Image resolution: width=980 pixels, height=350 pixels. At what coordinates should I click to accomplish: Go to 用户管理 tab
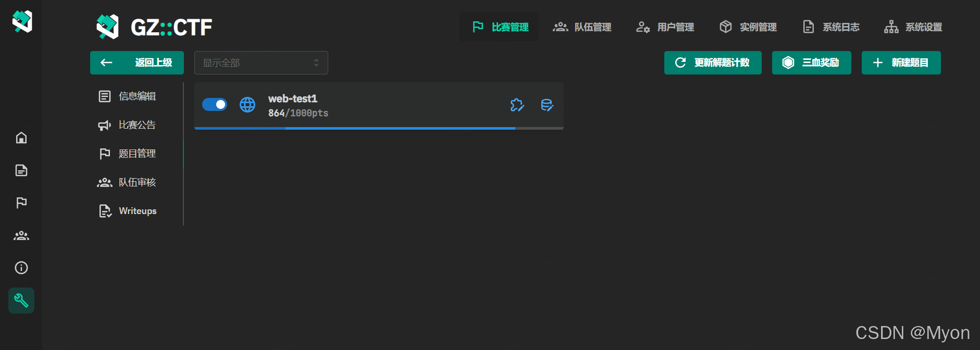point(665,27)
